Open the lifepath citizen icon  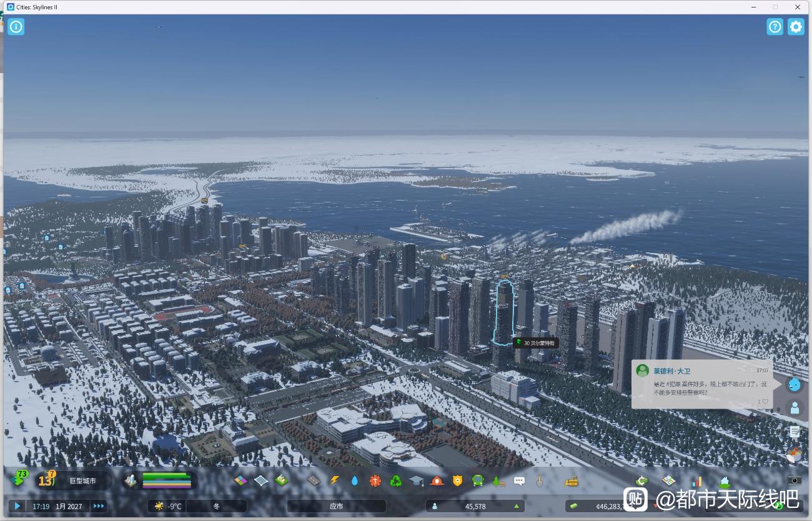795,408
